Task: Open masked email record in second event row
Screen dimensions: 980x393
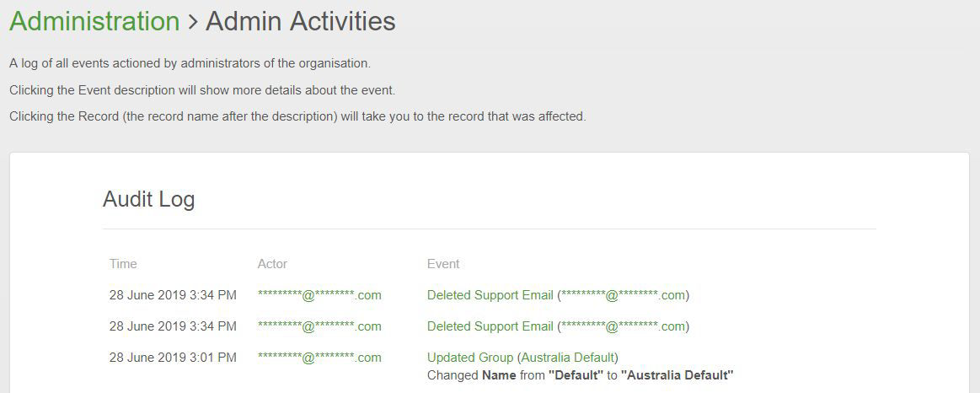Action: pyautogui.click(x=624, y=326)
